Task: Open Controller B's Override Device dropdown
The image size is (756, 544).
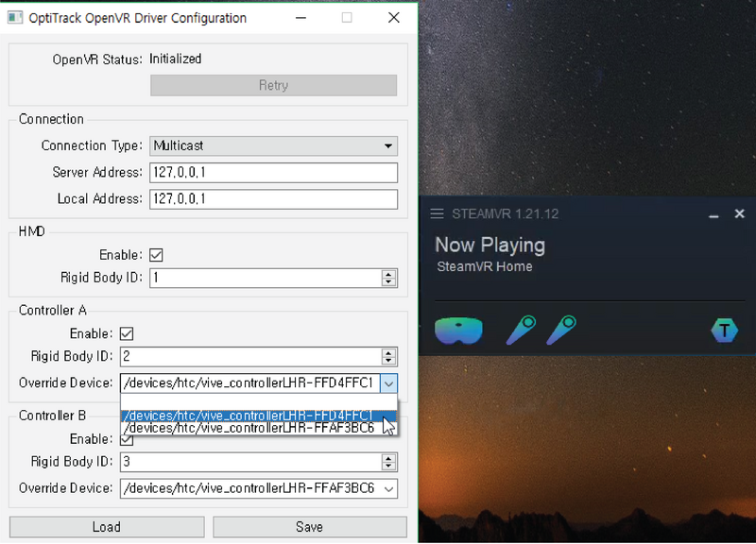Action: tap(387, 488)
